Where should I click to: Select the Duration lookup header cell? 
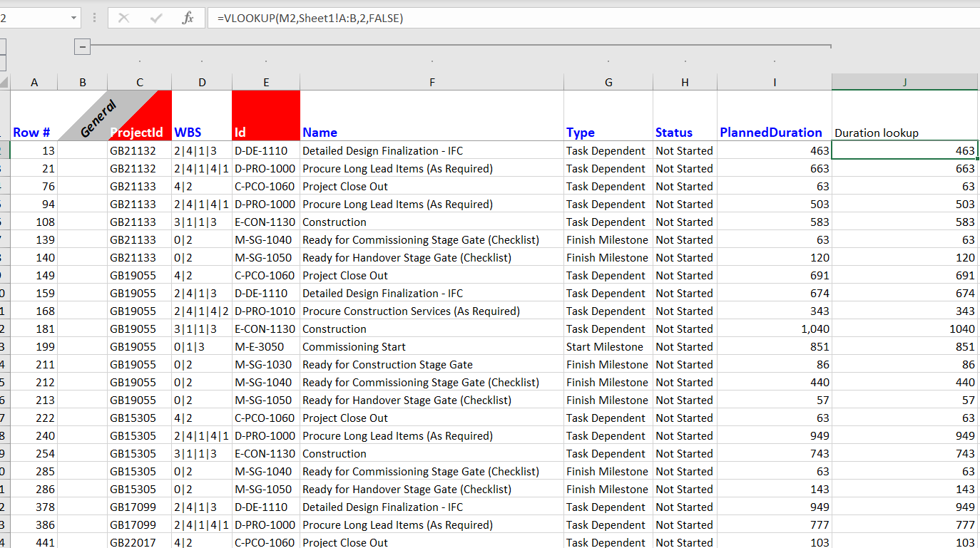tap(904, 133)
